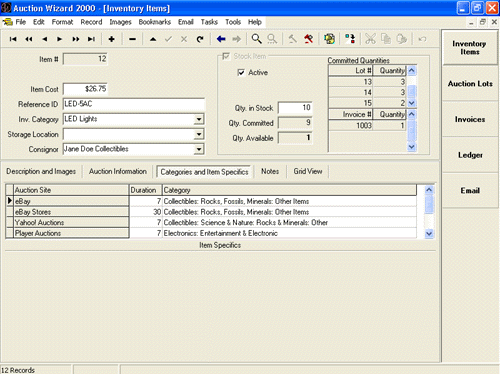
Task: Open the Bookmarks menu
Action: pyautogui.click(x=155, y=22)
